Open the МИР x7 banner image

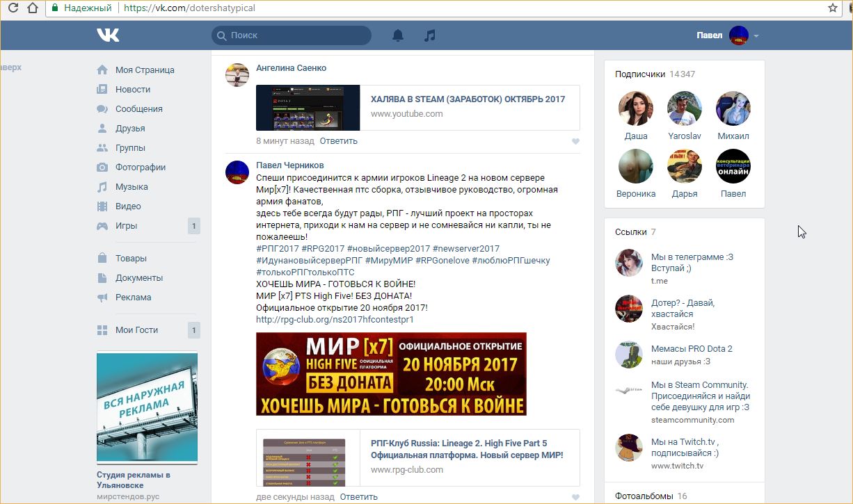click(x=391, y=374)
